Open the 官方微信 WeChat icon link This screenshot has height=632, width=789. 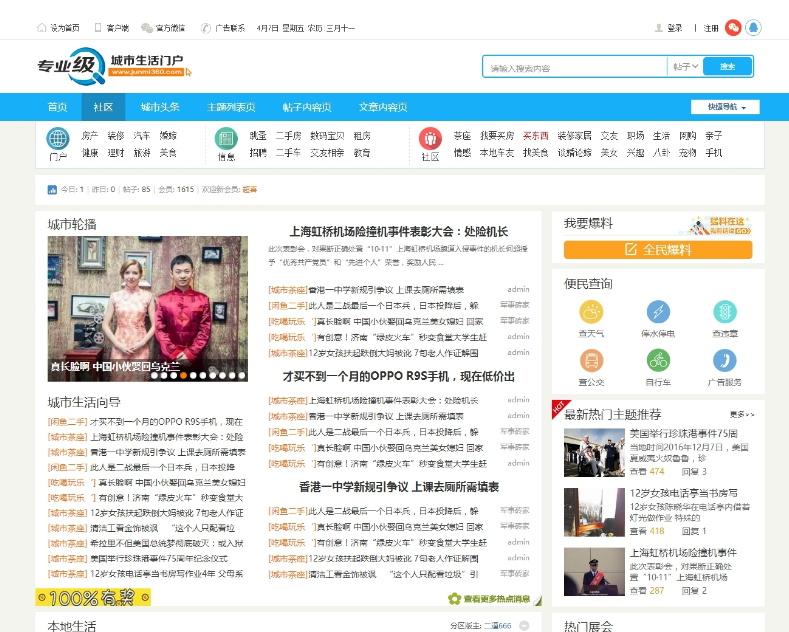click(x=146, y=28)
